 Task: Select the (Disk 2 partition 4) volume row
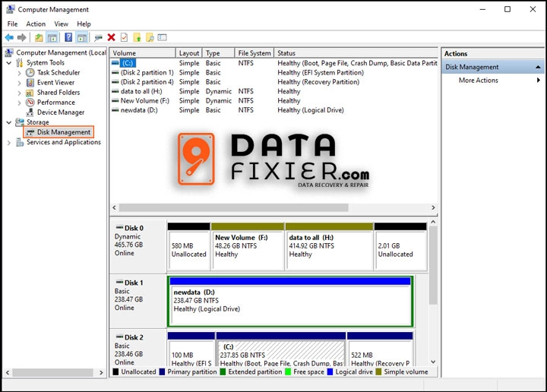coord(273,82)
